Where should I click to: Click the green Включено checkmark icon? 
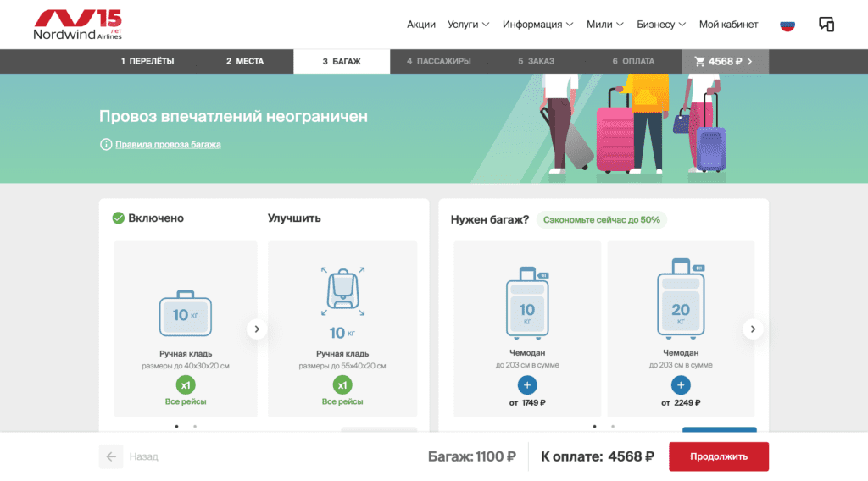(119, 218)
